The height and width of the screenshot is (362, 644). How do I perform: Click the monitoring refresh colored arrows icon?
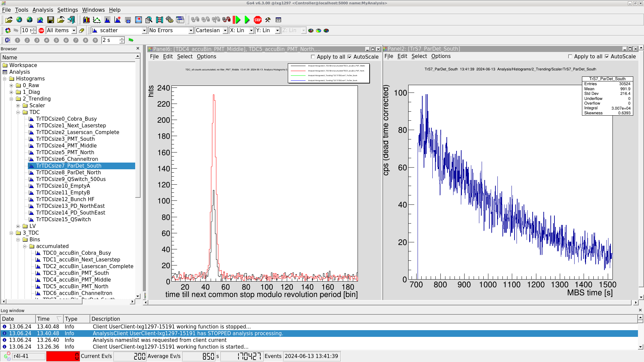click(x=8, y=31)
